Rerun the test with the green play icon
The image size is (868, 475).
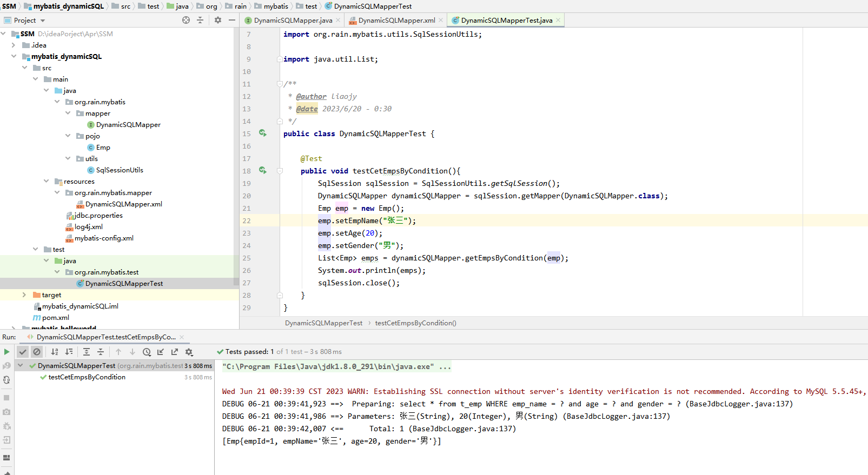[6, 352]
